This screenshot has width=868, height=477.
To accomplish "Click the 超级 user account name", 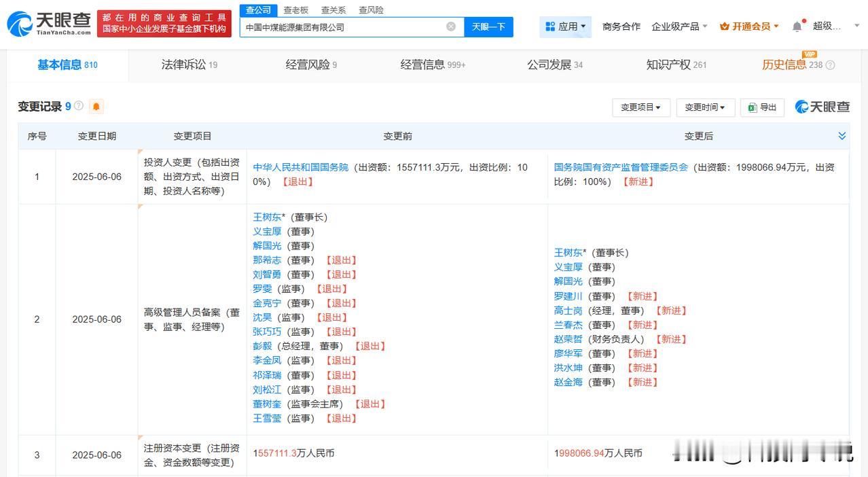I will (x=827, y=26).
